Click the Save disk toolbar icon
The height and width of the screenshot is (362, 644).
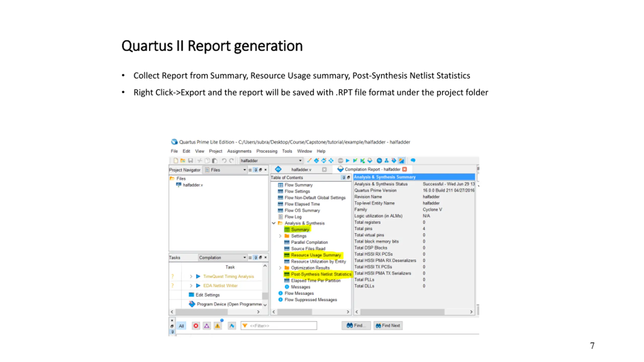coord(190,160)
